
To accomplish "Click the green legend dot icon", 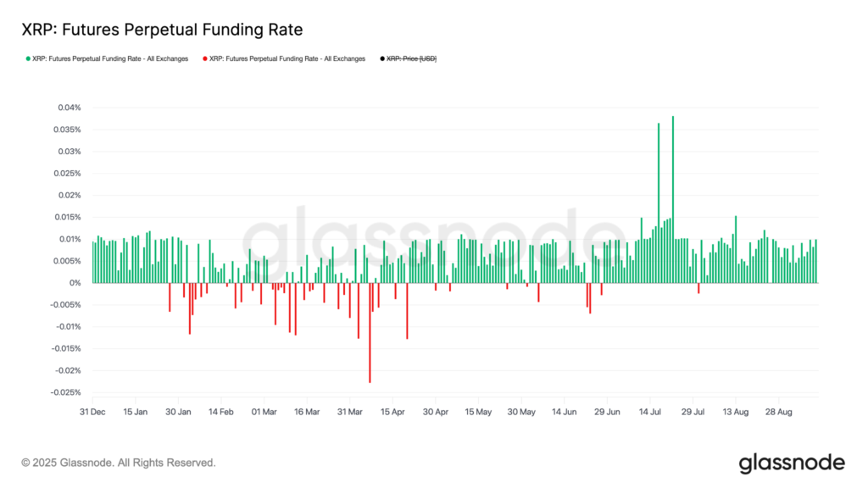I will coord(26,58).
